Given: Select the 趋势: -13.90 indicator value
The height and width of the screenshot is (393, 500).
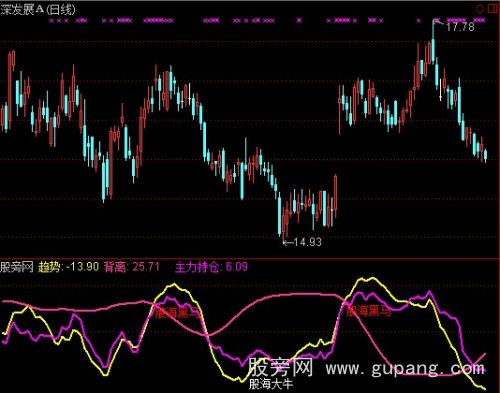Looking at the screenshot, I should 69,267.
